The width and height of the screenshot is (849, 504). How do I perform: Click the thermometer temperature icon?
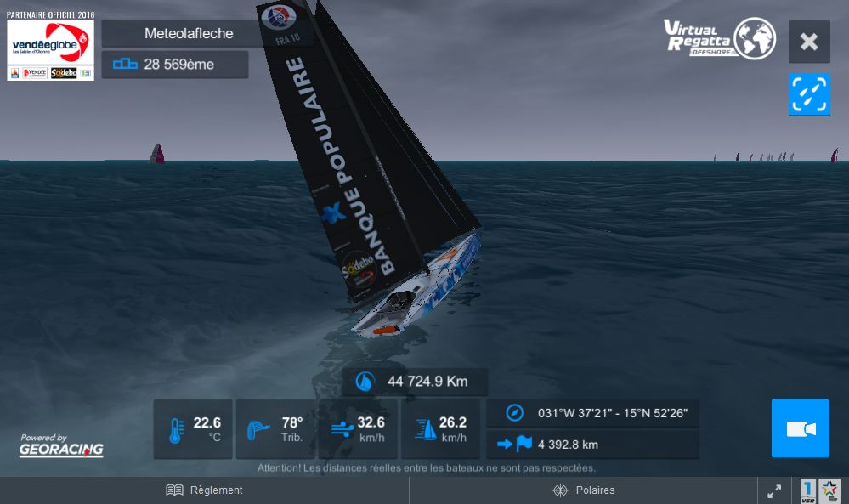177,430
